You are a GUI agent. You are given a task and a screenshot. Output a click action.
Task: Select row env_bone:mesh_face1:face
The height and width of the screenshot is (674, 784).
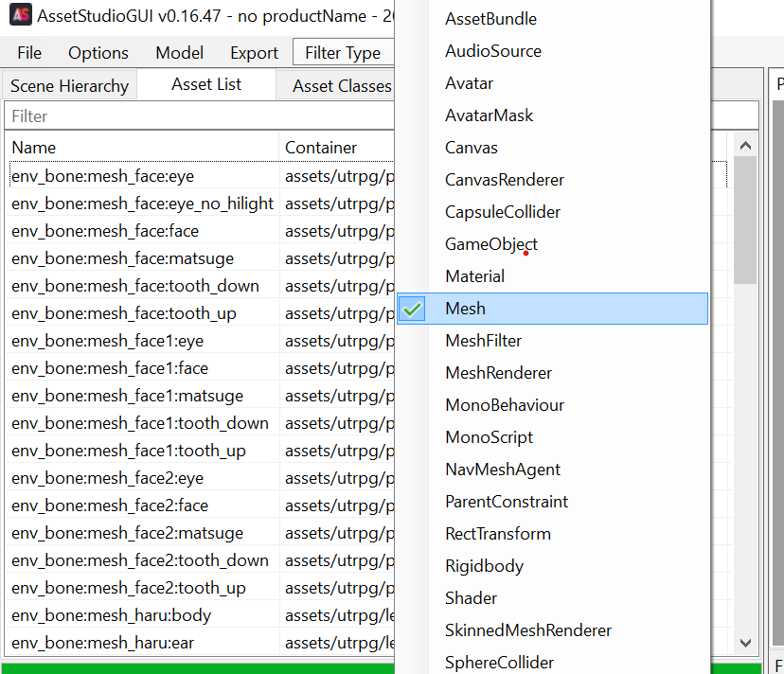click(200, 368)
